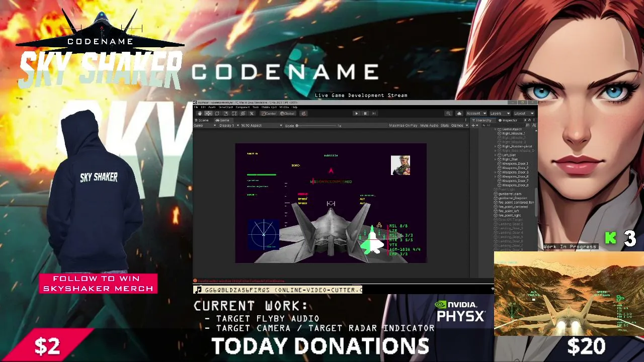644x362 pixels.
Task: Toggle the Hierarchy panel lock icon
Action: pos(529,120)
